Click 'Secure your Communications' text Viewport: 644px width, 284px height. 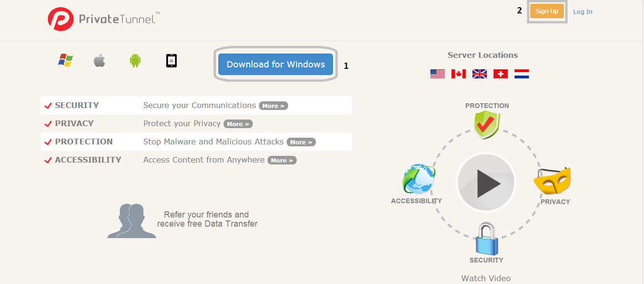(200, 105)
